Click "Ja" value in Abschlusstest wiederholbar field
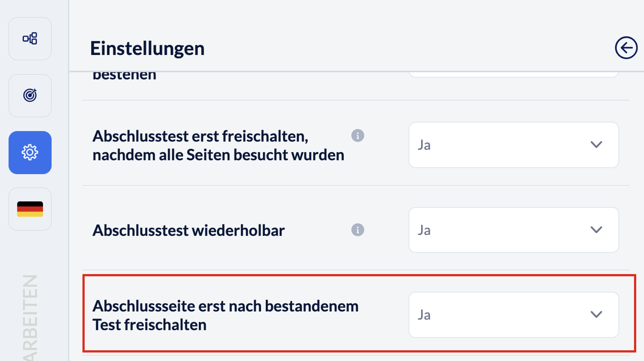This screenshot has height=361, width=644. 424,230
